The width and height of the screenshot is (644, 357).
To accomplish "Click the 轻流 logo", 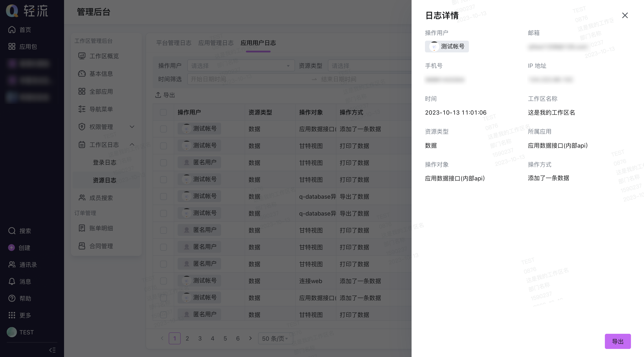I will [x=27, y=11].
